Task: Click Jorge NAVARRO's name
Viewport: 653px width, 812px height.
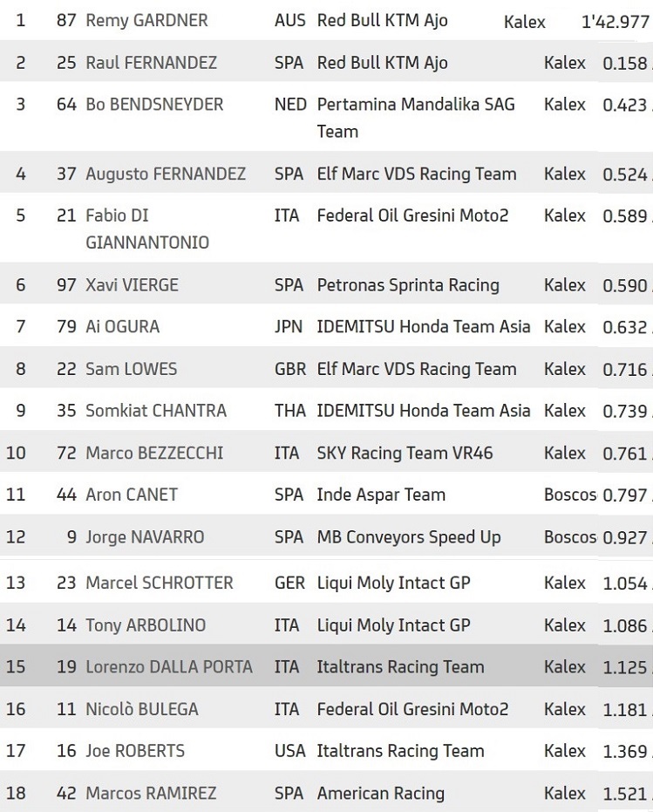Action: pos(145,537)
